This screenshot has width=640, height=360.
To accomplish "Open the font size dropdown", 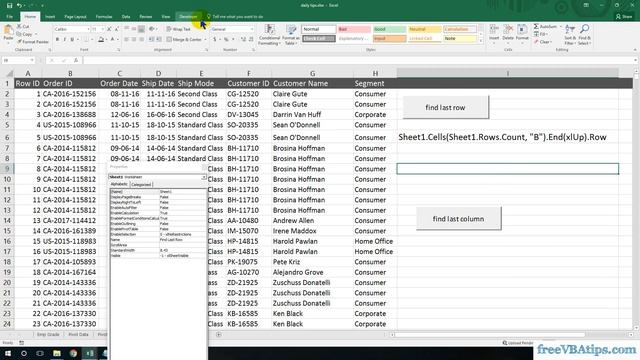I will (x=102, y=29).
